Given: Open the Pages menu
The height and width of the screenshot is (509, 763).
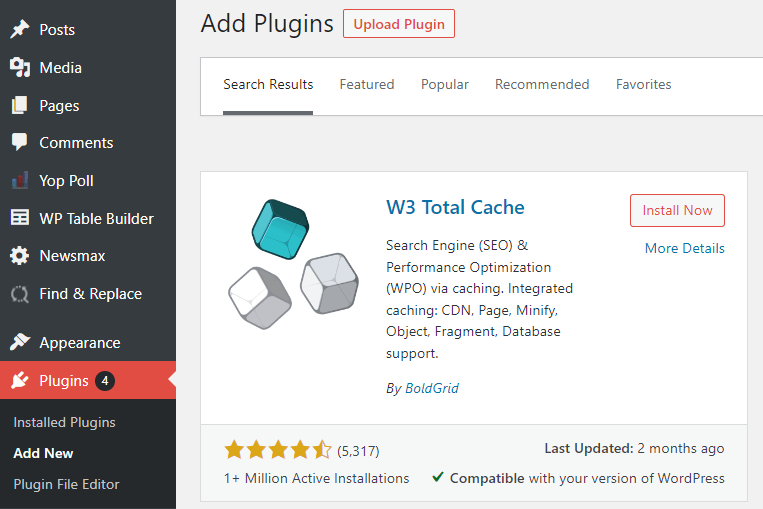Looking at the screenshot, I should 59,106.
